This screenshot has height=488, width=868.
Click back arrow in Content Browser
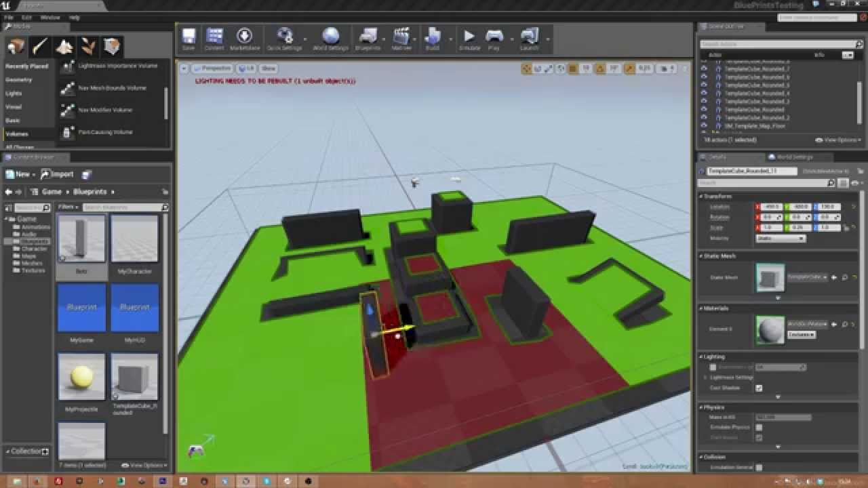tap(9, 192)
